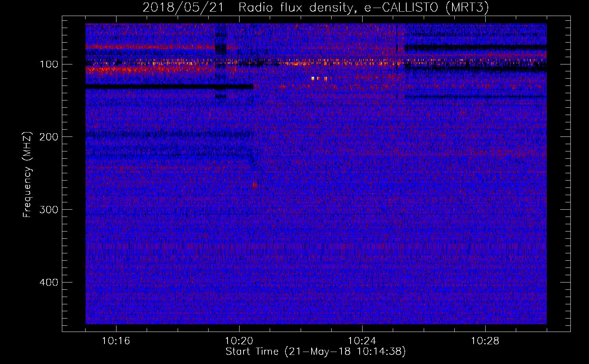Click the 10:28 time tick label

tap(485, 341)
